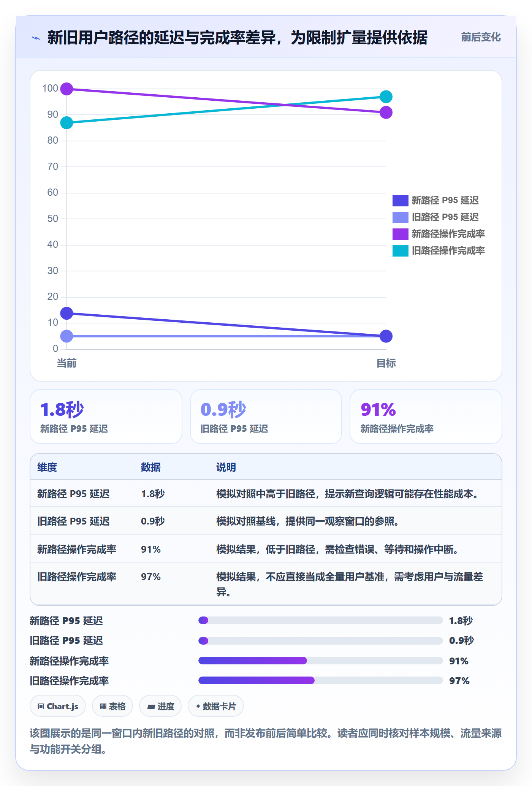Viewport: 532px width, 786px height.
Task: Click the 新路径 P95 延迟 progress bar
Action: point(320,620)
